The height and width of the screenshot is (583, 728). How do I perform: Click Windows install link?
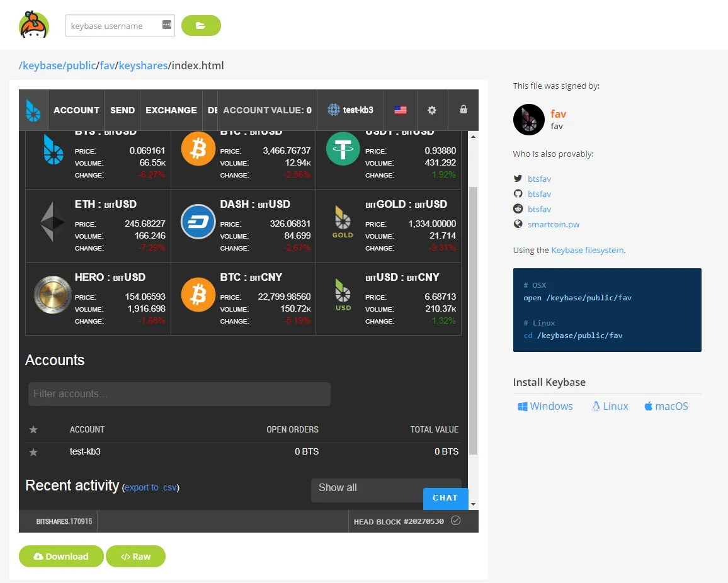point(545,406)
